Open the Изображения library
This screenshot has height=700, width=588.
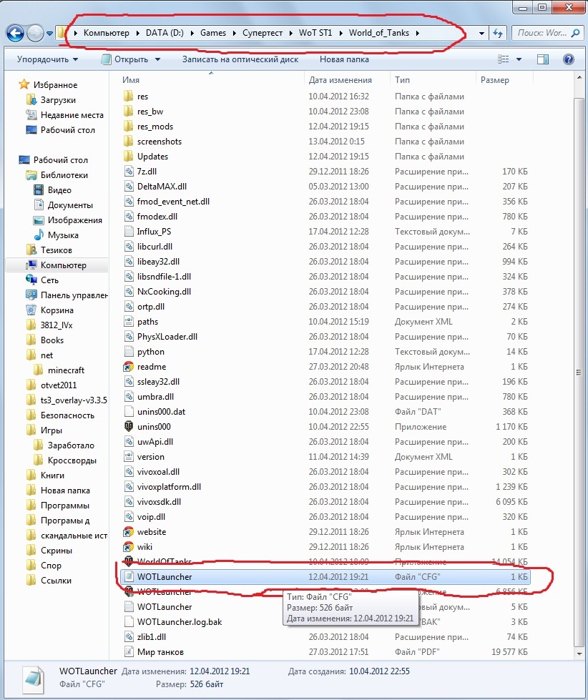(75, 220)
